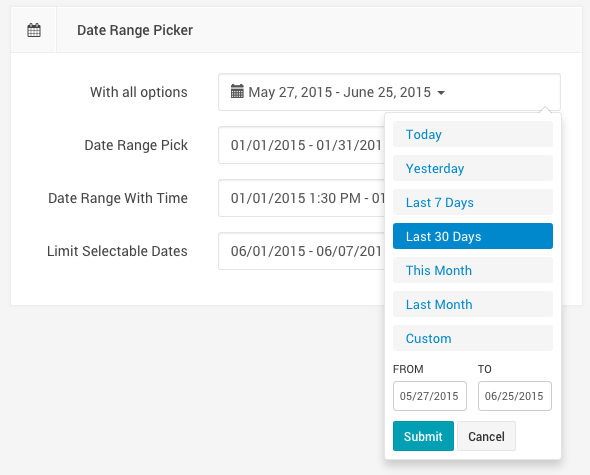Choose the Yesterday range option
The image size is (590, 475).
(473, 168)
